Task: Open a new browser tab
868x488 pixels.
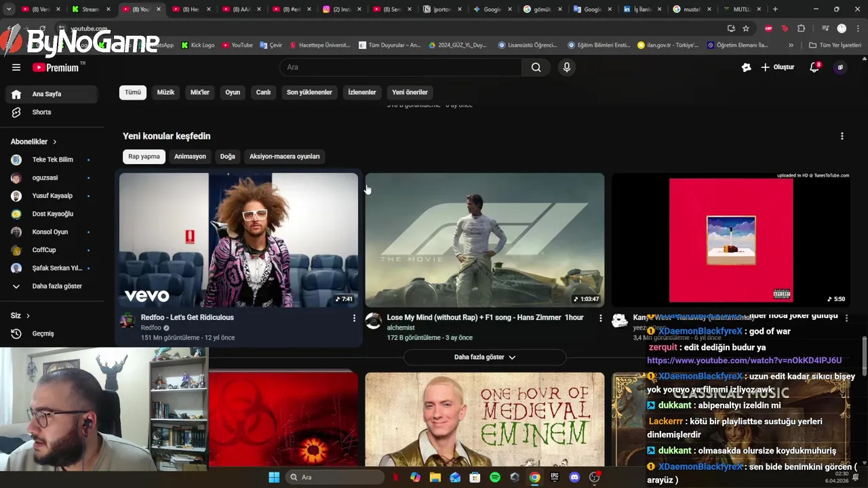Action: tap(775, 9)
